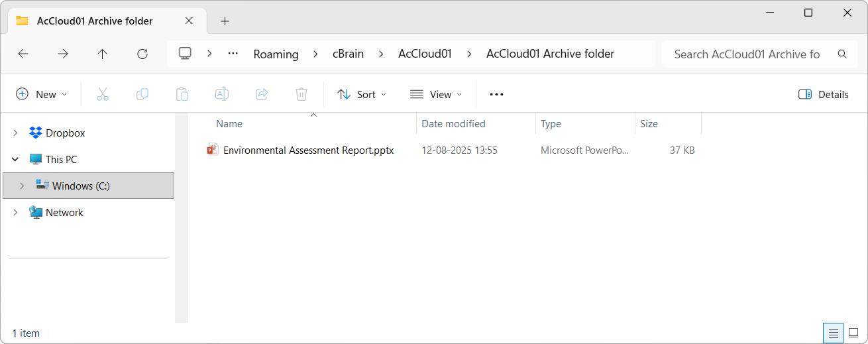Click the Delete trash can icon
The image size is (868, 344).
pyautogui.click(x=301, y=94)
